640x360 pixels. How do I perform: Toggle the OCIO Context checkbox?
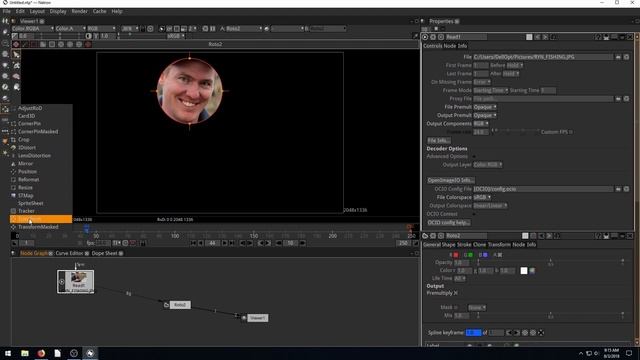pyautogui.click(x=474, y=214)
